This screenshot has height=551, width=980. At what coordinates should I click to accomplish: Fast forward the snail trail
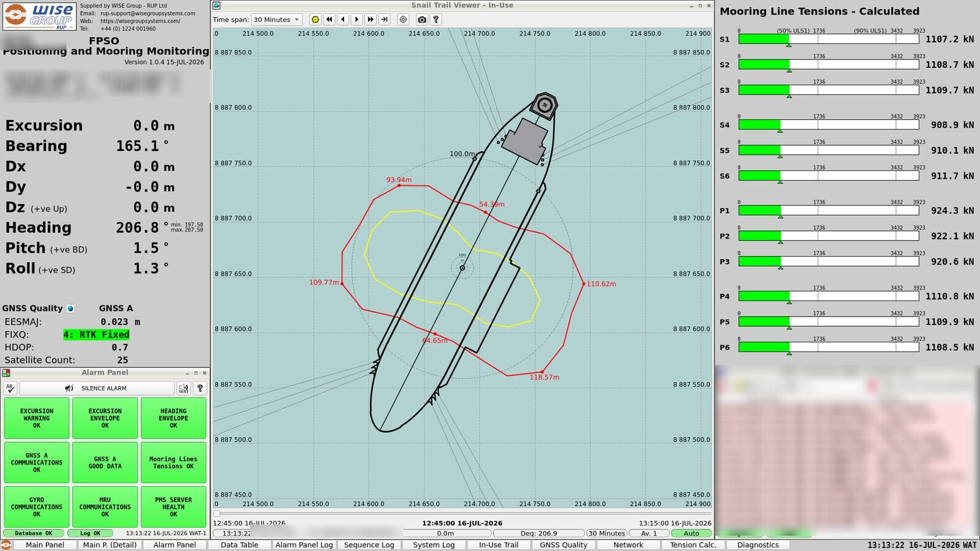pos(371,20)
